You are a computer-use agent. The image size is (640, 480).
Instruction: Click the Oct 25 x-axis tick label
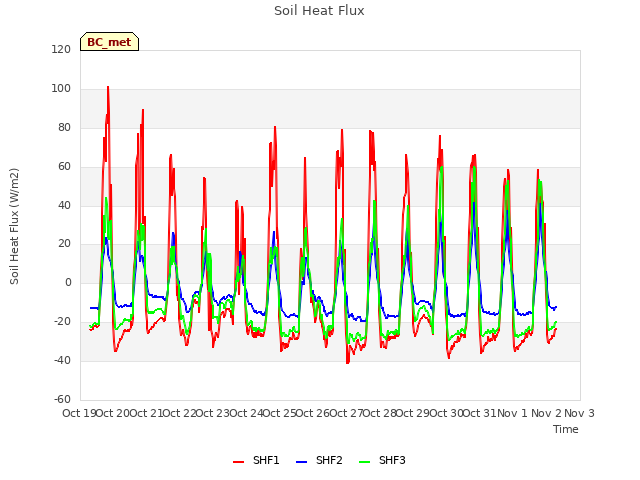pos(279,413)
